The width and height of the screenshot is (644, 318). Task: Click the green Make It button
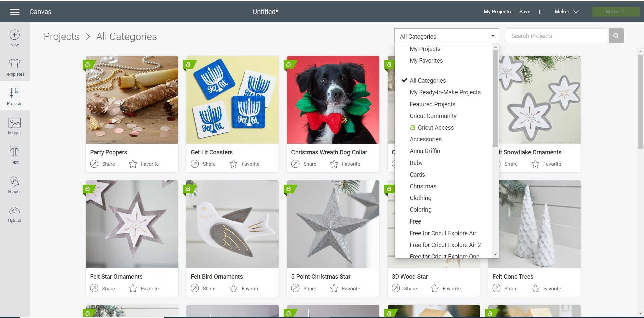[x=616, y=12]
